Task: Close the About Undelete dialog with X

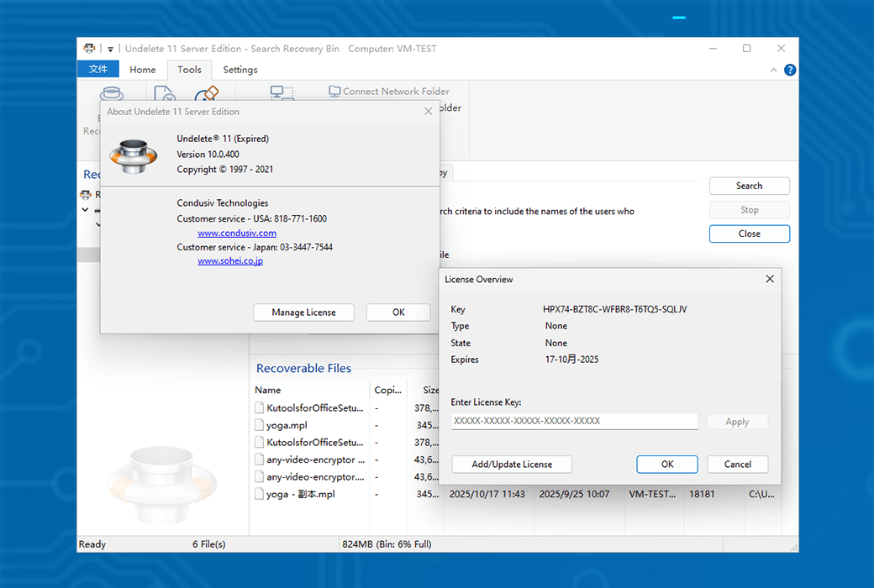Action: pyautogui.click(x=428, y=111)
